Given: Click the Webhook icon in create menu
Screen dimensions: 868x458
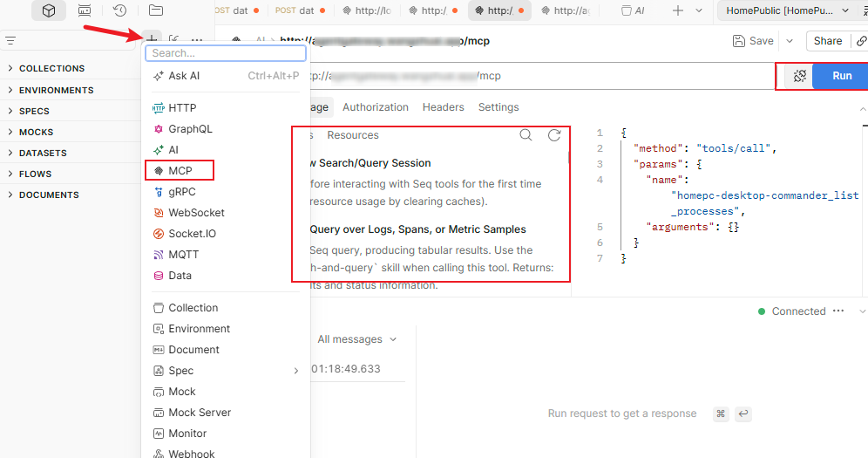Looking at the screenshot, I should (x=159, y=454).
